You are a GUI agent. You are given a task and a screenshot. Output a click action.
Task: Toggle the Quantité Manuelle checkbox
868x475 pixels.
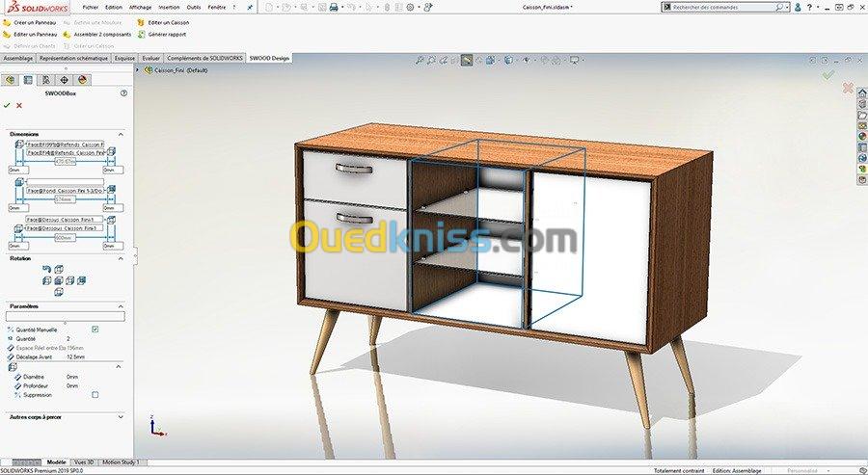pyautogui.click(x=95, y=330)
